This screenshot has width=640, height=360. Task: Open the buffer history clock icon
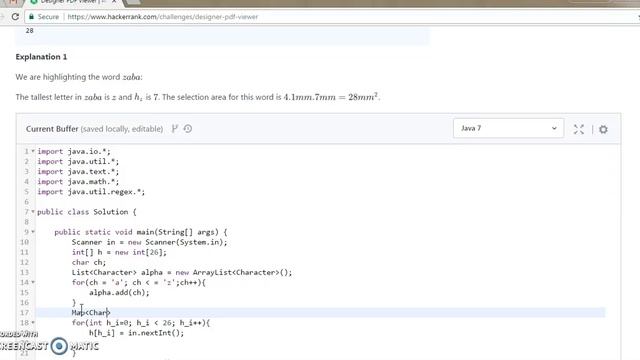188,129
